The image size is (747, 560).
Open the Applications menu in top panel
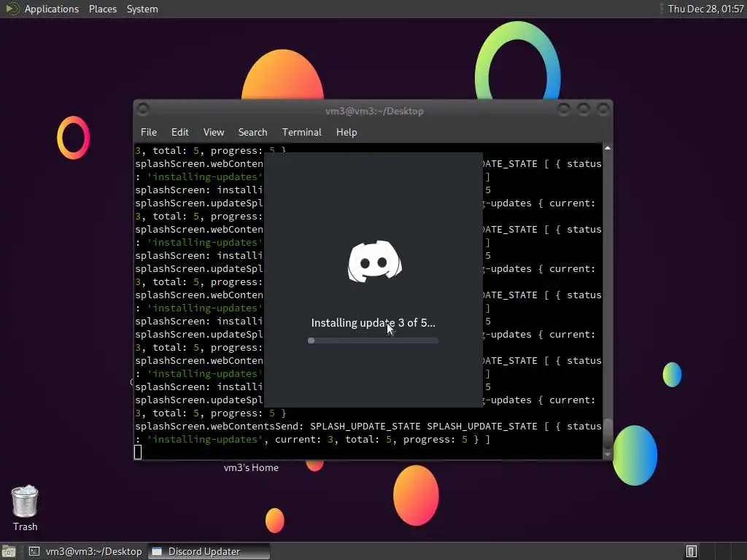click(52, 9)
